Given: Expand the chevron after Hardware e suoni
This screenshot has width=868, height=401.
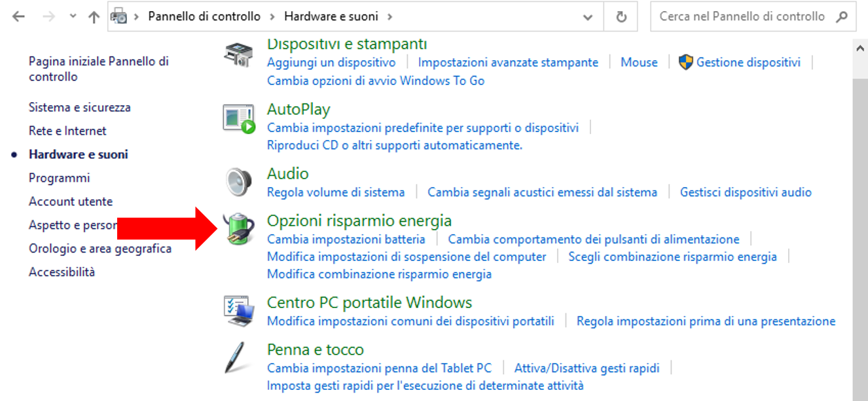Looking at the screenshot, I should coord(390,17).
